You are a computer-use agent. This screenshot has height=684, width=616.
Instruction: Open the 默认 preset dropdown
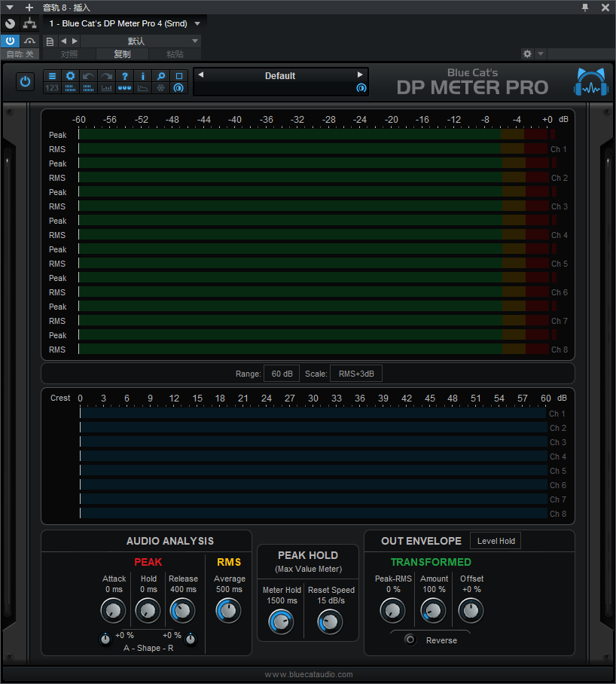point(140,41)
